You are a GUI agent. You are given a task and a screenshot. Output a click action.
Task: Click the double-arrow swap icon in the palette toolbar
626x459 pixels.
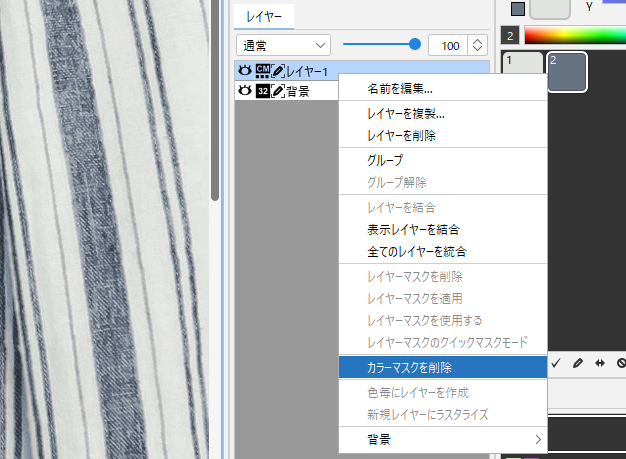[600, 363]
